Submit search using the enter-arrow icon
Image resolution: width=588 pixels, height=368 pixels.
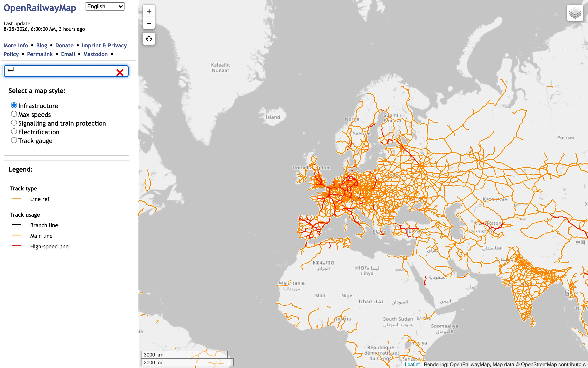(x=11, y=70)
